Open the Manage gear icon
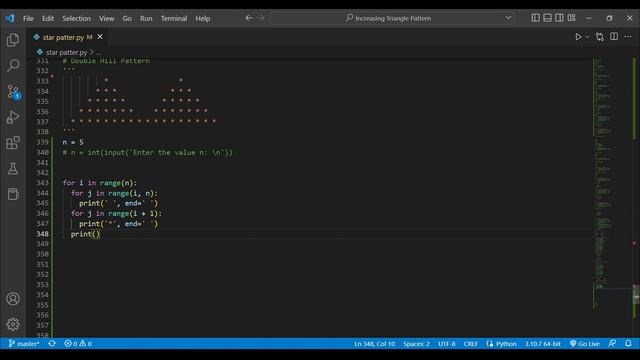 click(13, 324)
